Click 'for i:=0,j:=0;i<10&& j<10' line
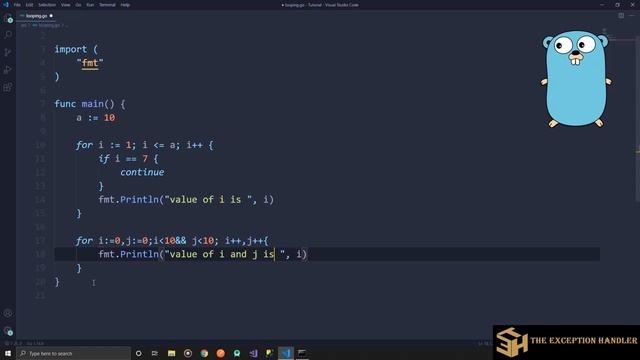 click(x=172, y=241)
